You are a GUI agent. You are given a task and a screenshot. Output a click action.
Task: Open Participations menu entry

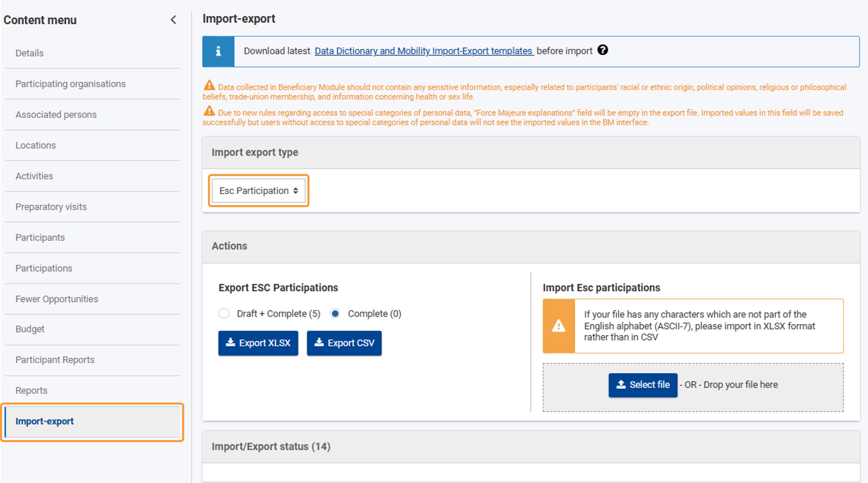coord(92,268)
